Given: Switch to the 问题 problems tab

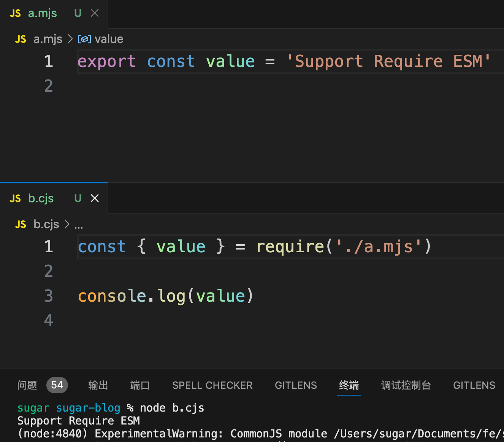Looking at the screenshot, I should pos(27,385).
